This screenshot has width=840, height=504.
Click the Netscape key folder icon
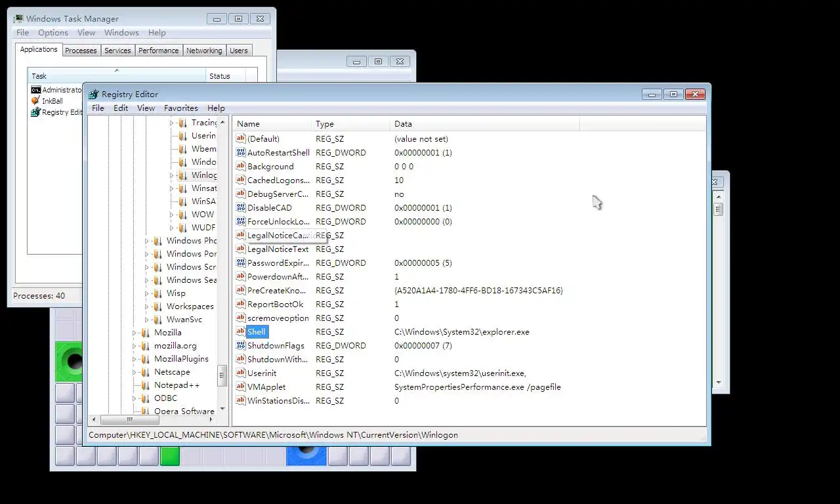tap(145, 372)
